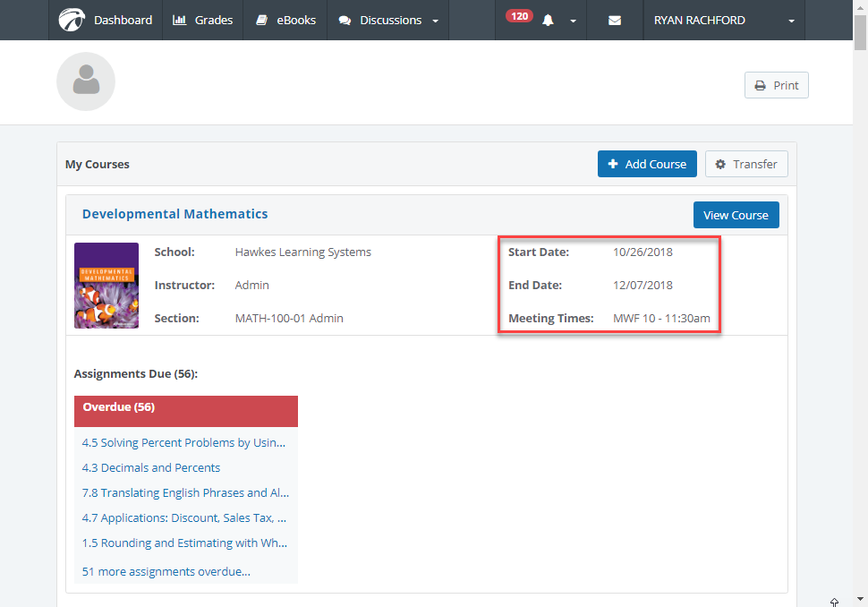Click the user profile avatar icon
This screenshot has width=868, height=607.
click(86, 81)
